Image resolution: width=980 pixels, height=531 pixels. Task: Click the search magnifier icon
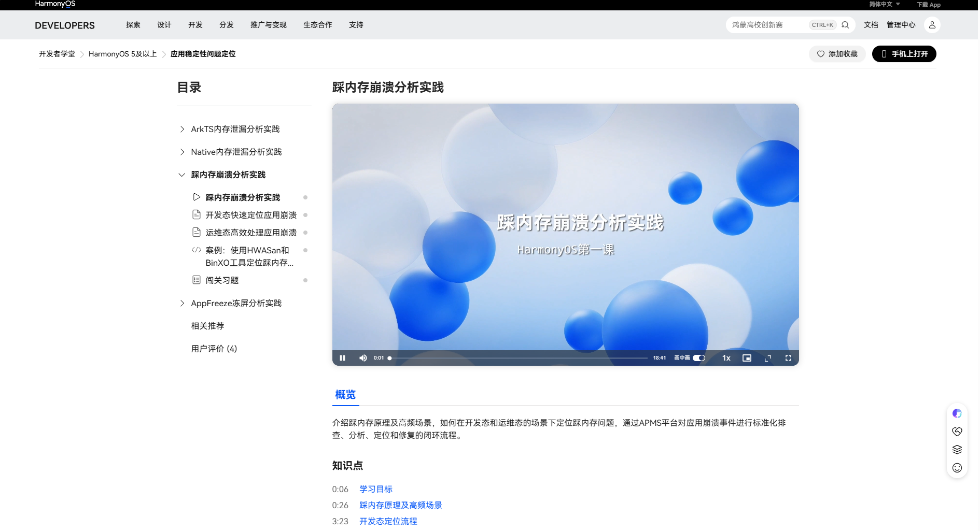[x=845, y=25]
